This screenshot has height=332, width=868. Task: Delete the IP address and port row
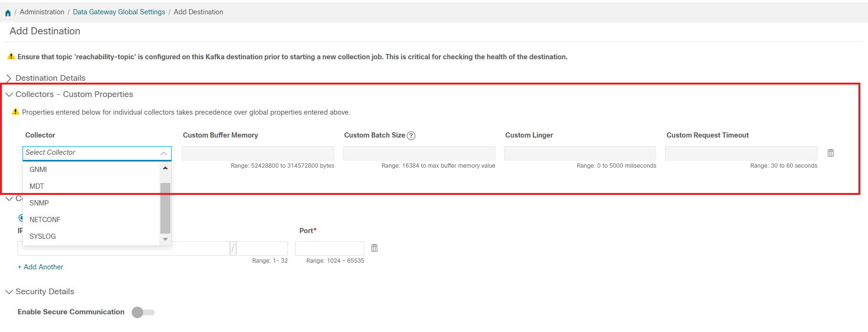pos(375,248)
